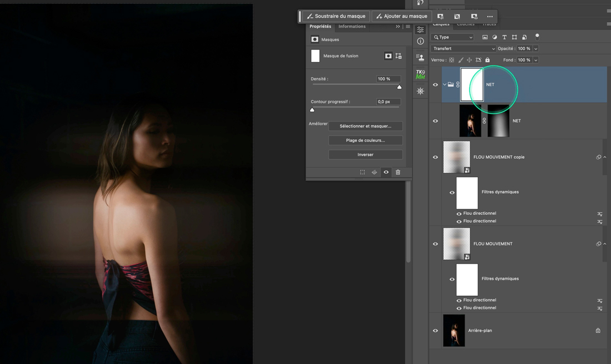This screenshot has width=611, height=364.
Task: Click the Inverser button
Action: click(365, 155)
